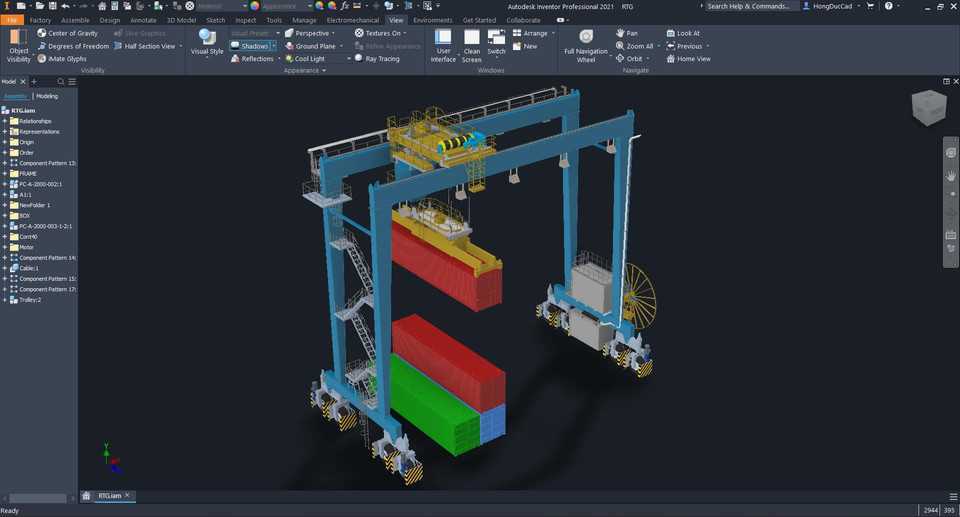Screen dimensions: 960x517
Task: Open Half Section View dropdown arrow
Action: click(x=181, y=46)
